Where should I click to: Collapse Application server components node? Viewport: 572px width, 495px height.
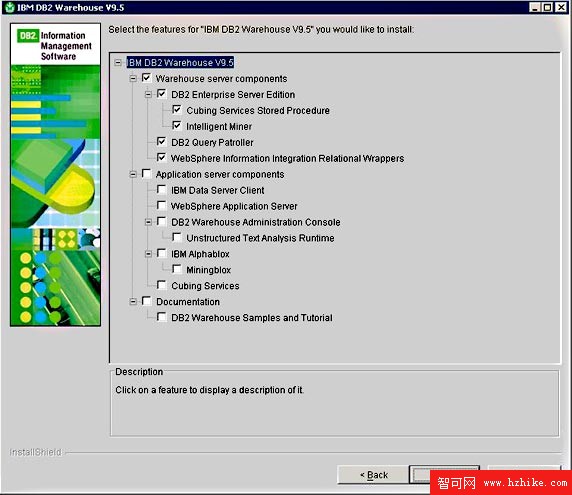(x=133, y=174)
